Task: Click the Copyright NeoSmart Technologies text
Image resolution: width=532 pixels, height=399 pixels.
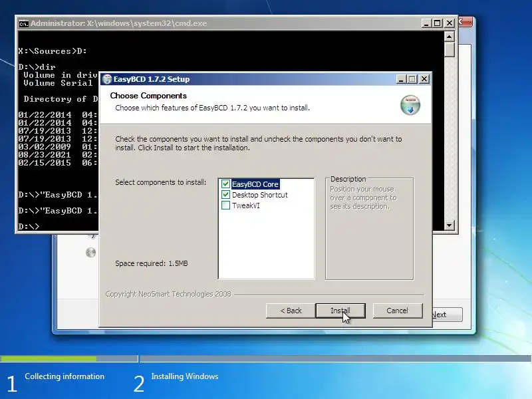Action: tap(168, 294)
